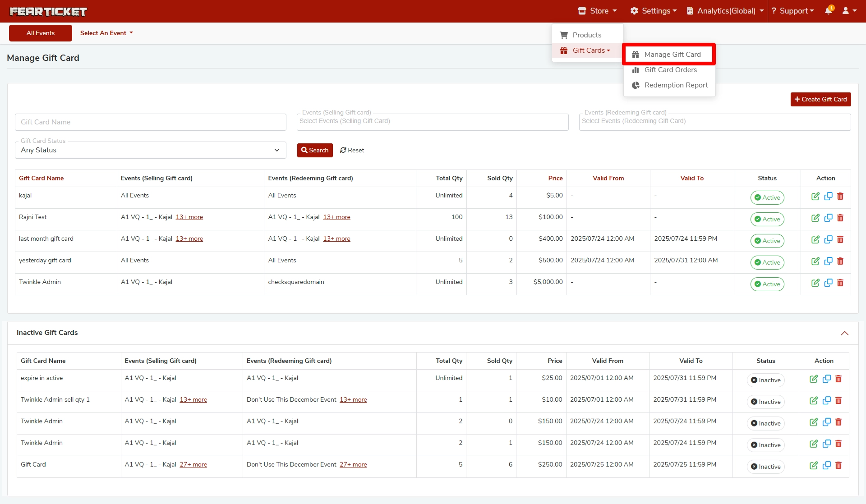Delete the inactive Gift Card row
The width and height of the screenshot is (866, 504).
pyautogui.click(x=838, y=466)
